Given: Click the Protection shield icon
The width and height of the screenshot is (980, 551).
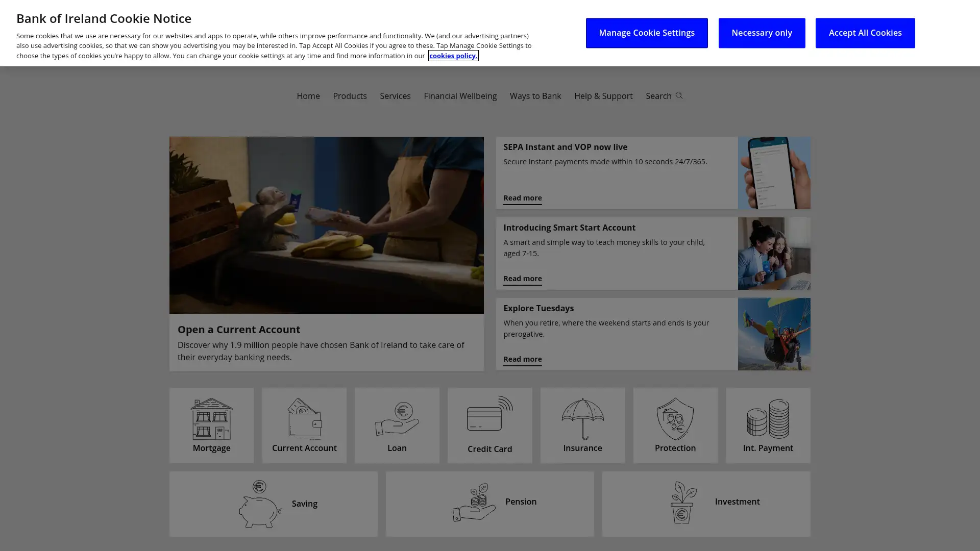Looking at the screenshot, I should tap(675, 418).
